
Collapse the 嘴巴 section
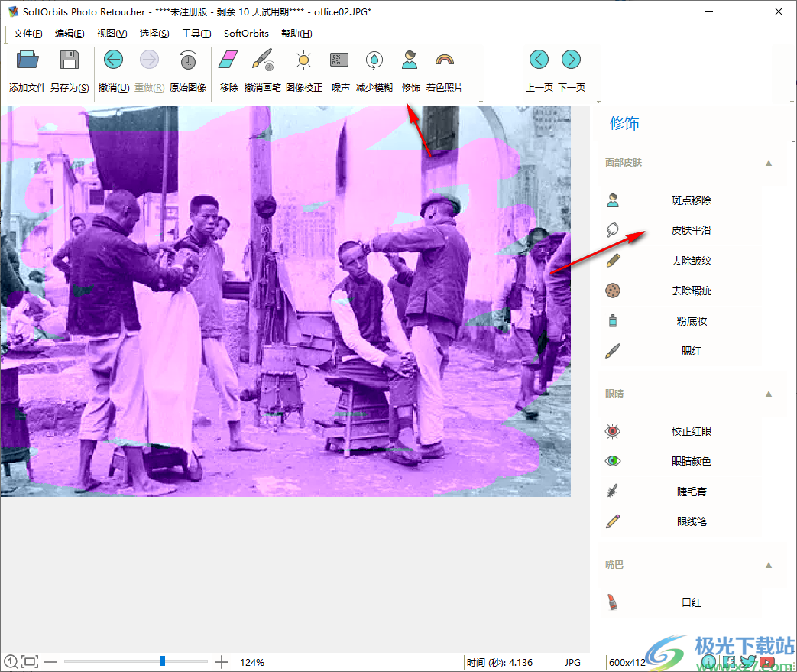pyautogui.click(x=769, y=565)
